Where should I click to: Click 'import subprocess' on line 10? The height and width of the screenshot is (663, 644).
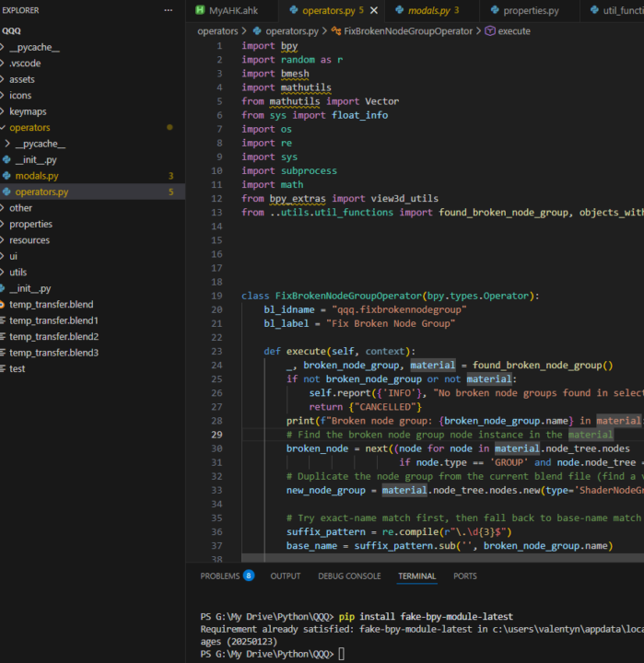tap(289, 171)
